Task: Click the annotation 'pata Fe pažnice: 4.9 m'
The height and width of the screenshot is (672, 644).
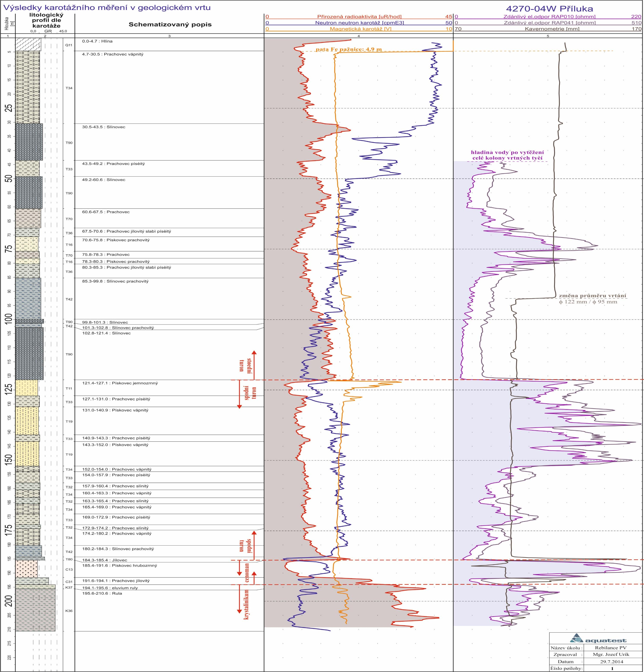Action: [348, 49]
